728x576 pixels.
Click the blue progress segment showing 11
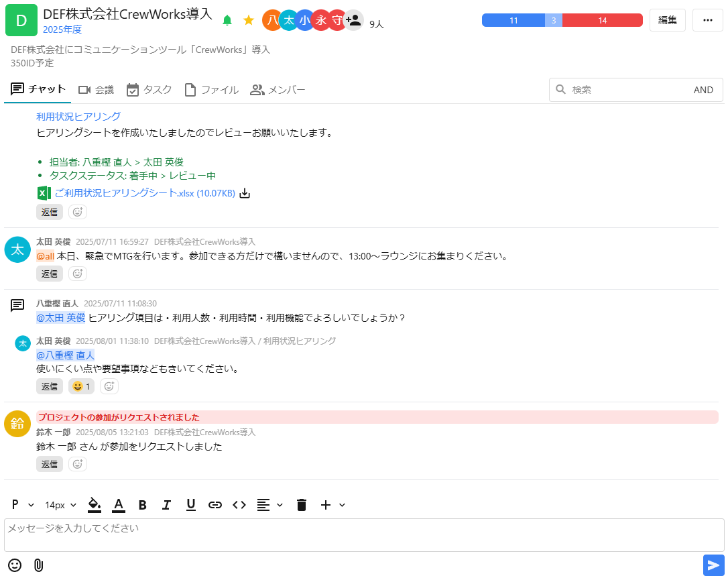(513, 20)
